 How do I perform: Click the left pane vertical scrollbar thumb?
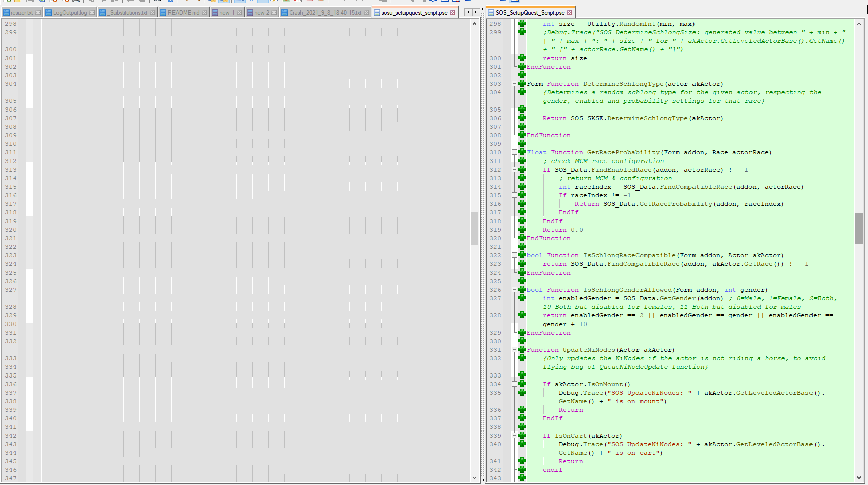[474, 228]
